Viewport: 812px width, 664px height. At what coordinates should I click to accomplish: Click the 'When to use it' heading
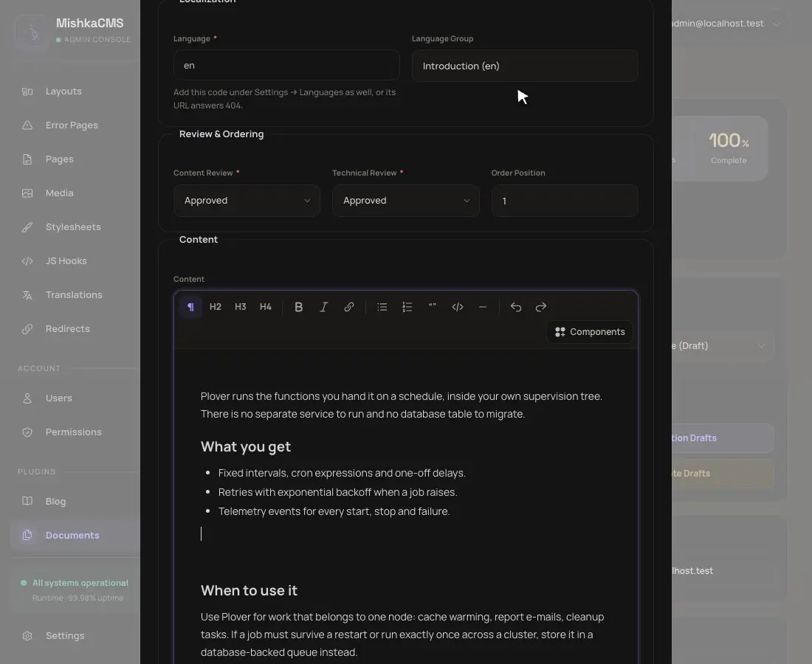click(x=249, y=590)
